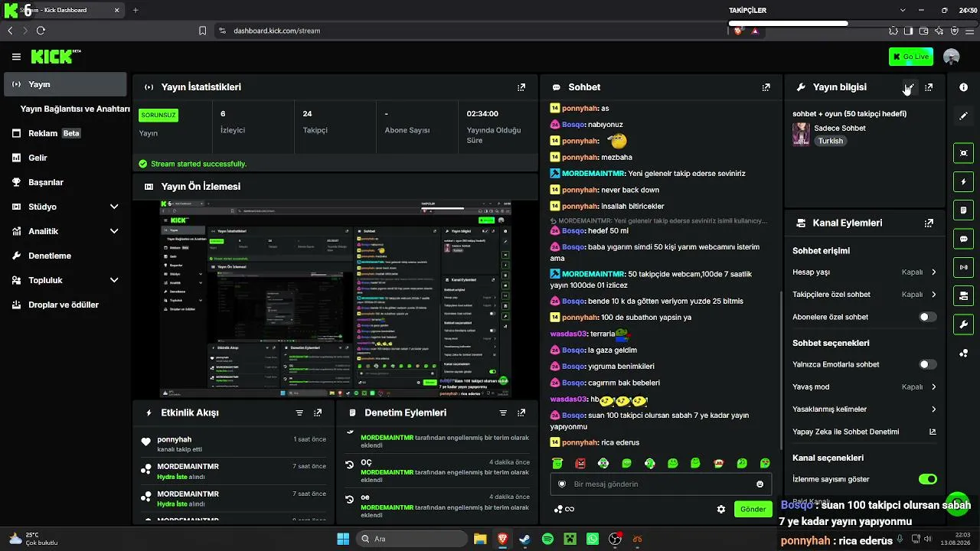The width and height of the screenshot is (980, 551).
Task: Pop out the Yayın İstatistikleri panel
Action: 521,87
